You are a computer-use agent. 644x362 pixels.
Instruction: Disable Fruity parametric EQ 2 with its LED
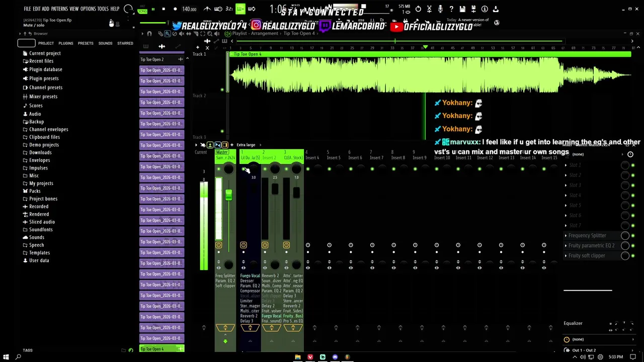pyautogui.click(x=633, y=246)
